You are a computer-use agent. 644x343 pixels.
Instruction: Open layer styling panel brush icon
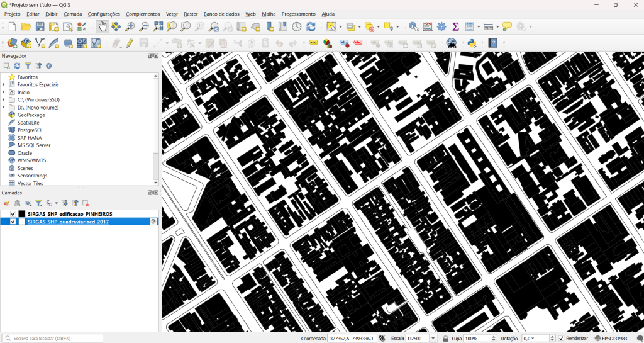click(x=6, y=203)
